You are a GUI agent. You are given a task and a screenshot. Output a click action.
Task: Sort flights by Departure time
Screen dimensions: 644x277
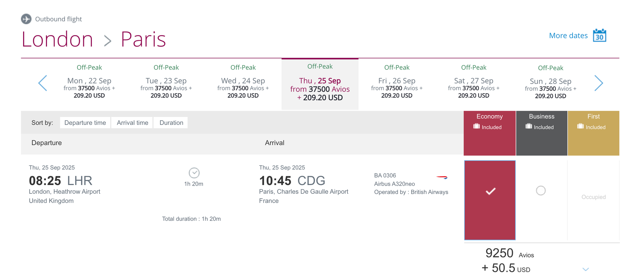tap(85, 123)
